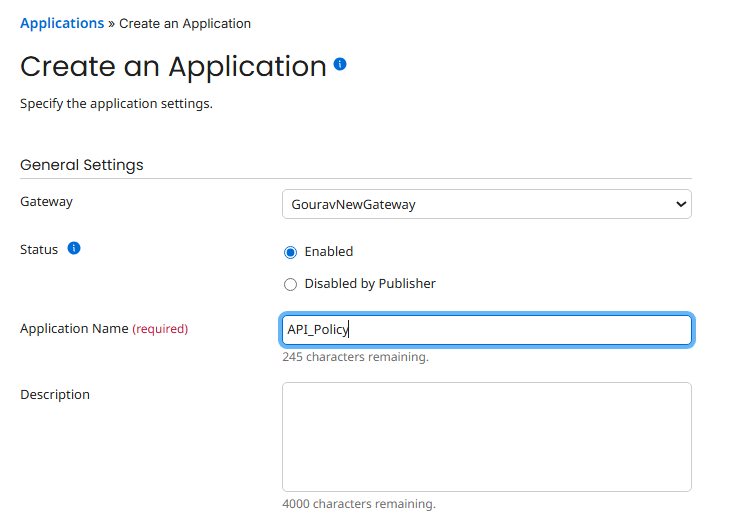The width and height of the screenshot is (737, 522).
Task: Select the Enabled radio button
Action: [x=291, y=252]
